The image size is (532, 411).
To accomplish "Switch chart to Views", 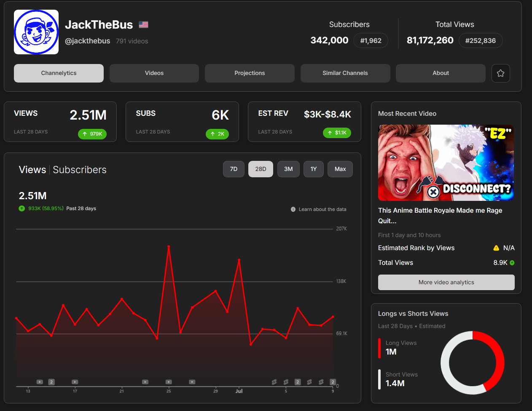I will (32, 170).
